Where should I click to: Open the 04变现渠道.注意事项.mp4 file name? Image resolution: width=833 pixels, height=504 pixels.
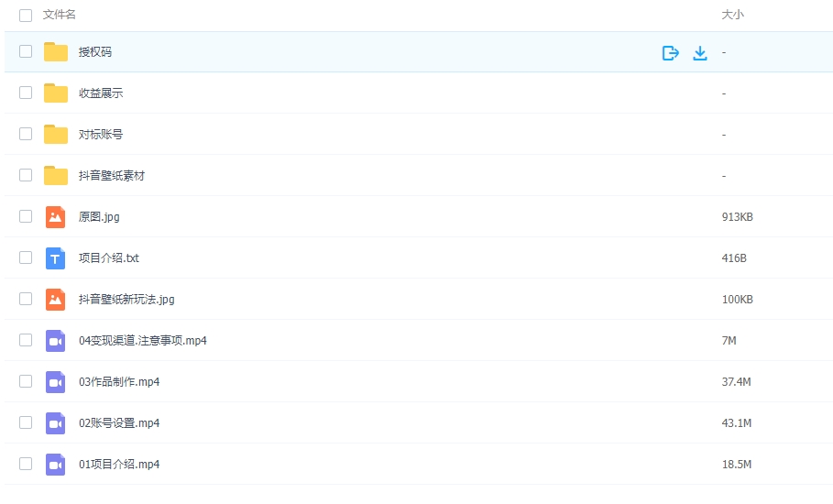point(142,340)
